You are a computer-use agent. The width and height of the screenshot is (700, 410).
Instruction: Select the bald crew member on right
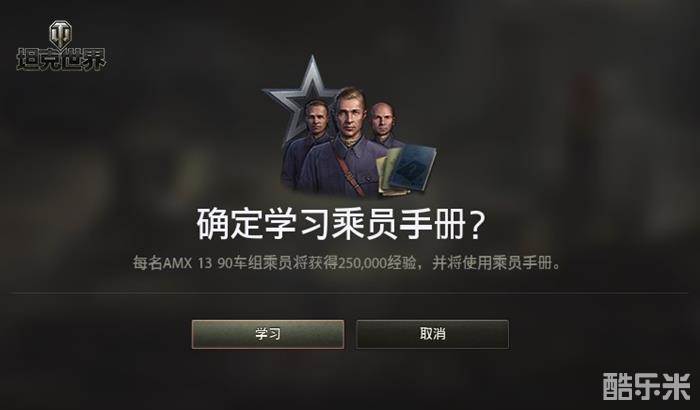pyautogui.click(x=384, y=123)
